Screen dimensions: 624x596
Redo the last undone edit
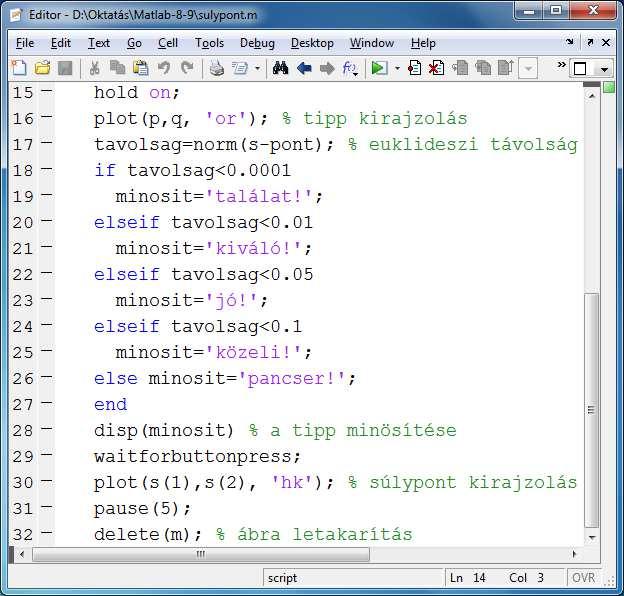click(x=187, y=68)
